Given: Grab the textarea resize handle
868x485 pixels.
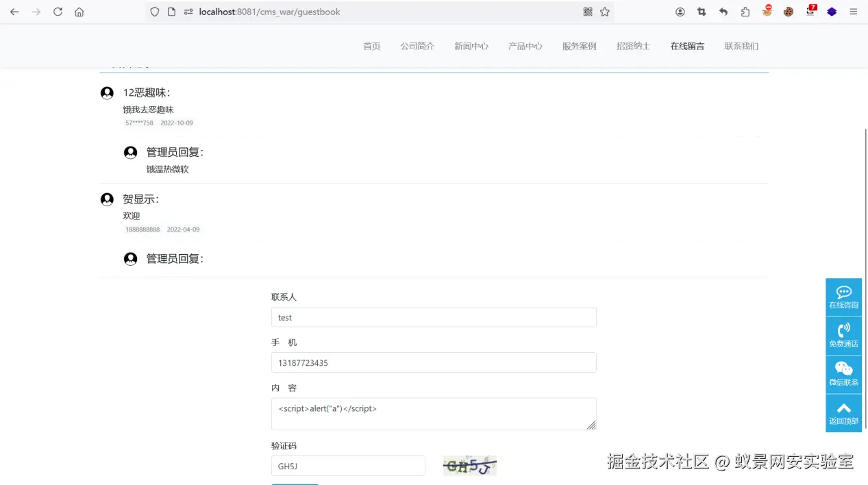Looking at the screenshot, I should 591,425.
